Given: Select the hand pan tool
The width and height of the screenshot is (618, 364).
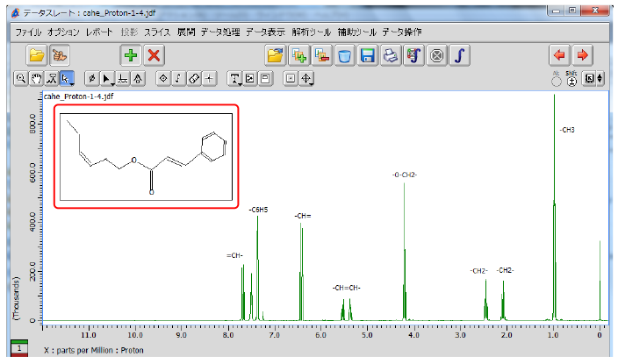Looking at the screenshot, I should [x=36, y=79].
